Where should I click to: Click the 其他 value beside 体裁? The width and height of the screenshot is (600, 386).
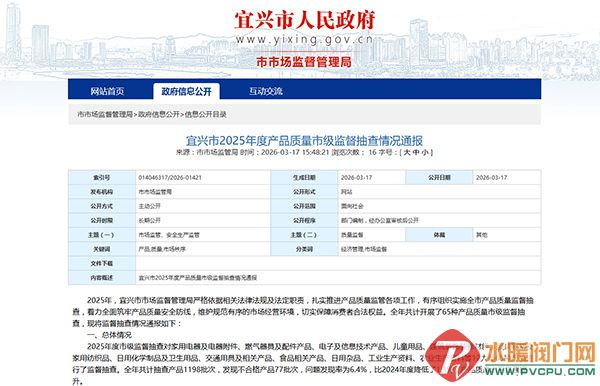(482, 235)
